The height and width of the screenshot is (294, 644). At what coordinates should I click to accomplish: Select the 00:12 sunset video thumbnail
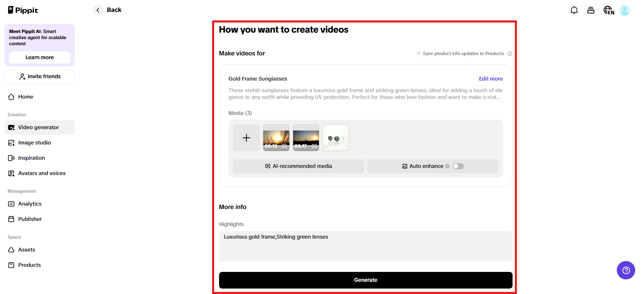276,138
